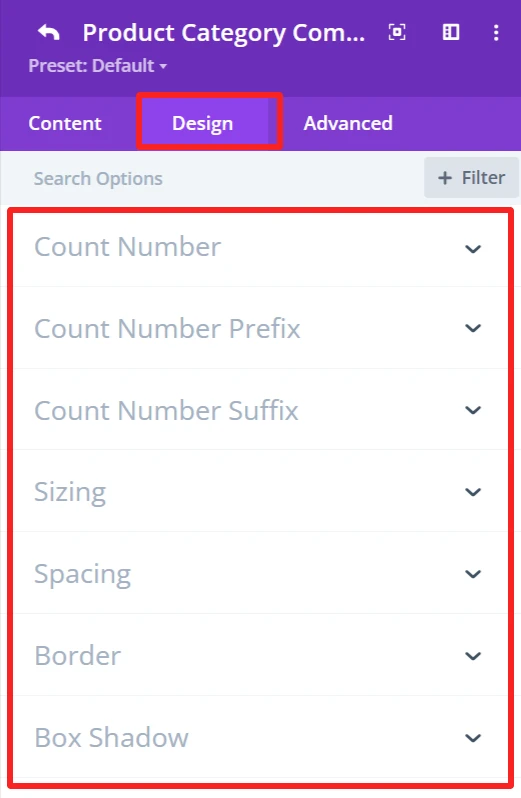Click the plus icon in Filter
The width and height of the screenshot is (521, 798).
pos(445,178)
